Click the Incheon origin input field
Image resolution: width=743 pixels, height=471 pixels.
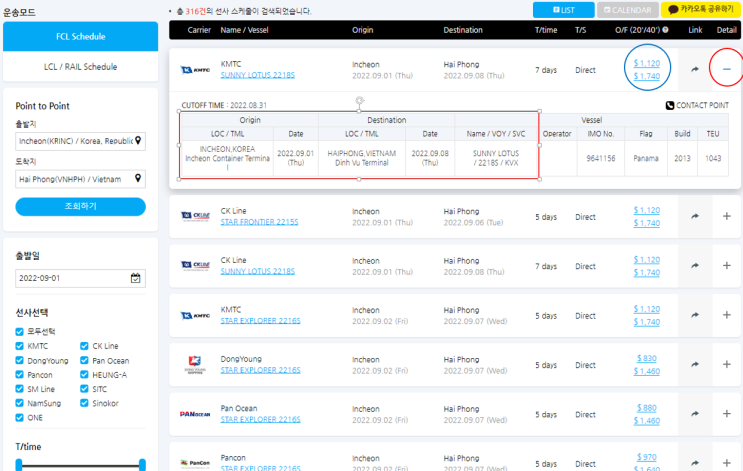click(81, 141)
